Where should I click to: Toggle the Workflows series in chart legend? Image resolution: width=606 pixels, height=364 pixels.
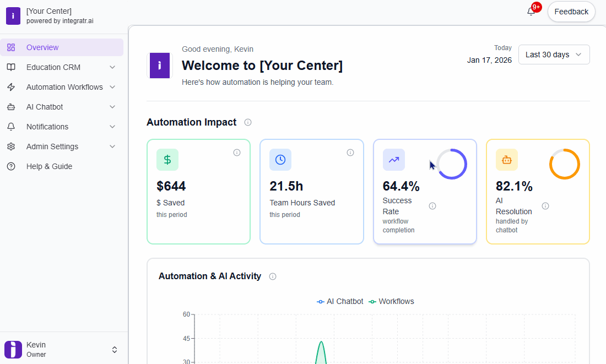(x=391, y=301)
